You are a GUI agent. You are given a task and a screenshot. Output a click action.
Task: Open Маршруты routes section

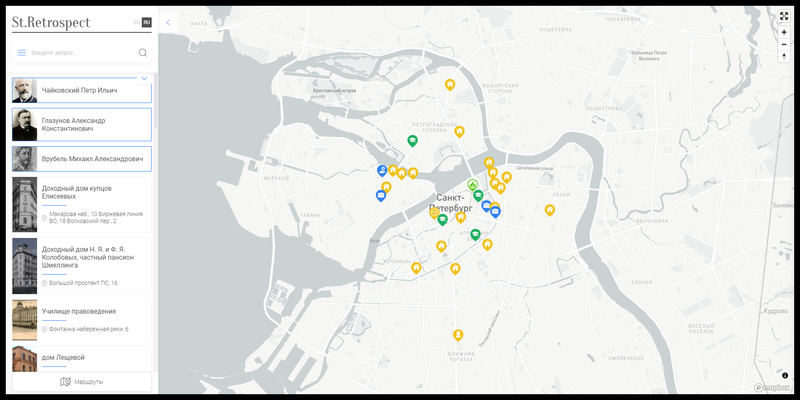pos(82,381)
